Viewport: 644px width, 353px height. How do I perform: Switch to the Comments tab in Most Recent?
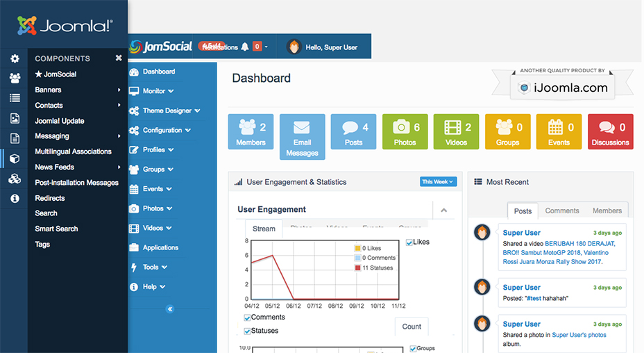562,211
